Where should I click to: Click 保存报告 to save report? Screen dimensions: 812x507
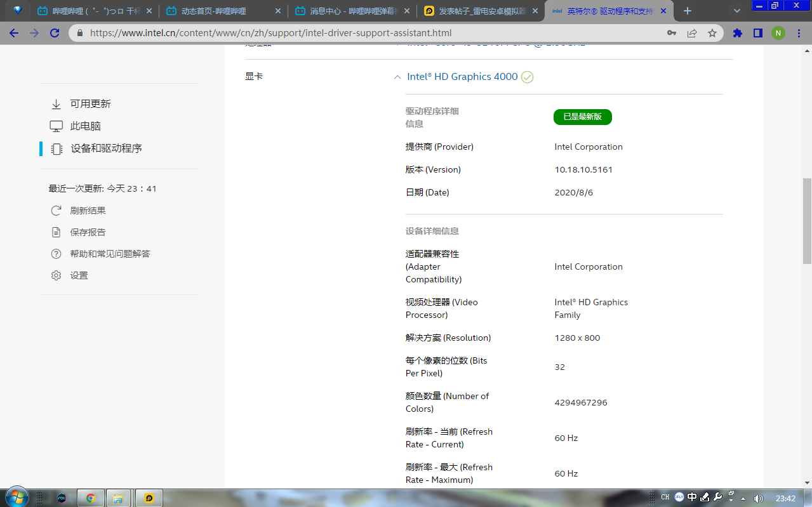pyautogui.click(x=88, y=232)
